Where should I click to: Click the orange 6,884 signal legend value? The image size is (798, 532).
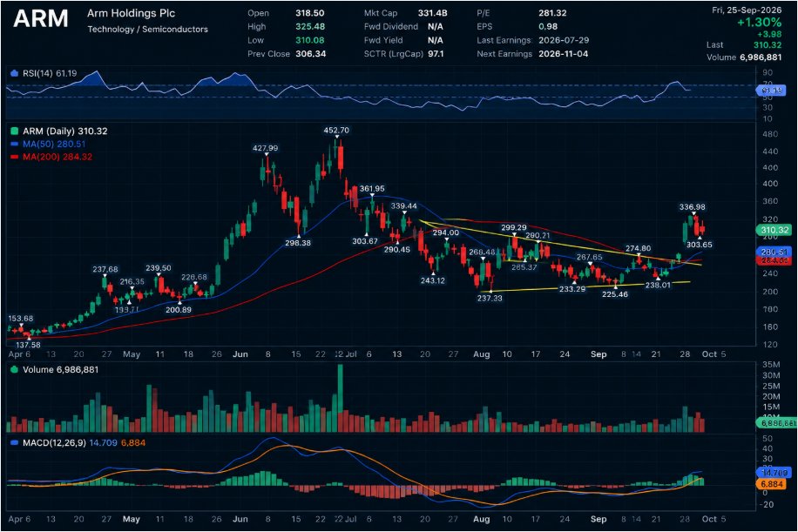pos(133,443)
